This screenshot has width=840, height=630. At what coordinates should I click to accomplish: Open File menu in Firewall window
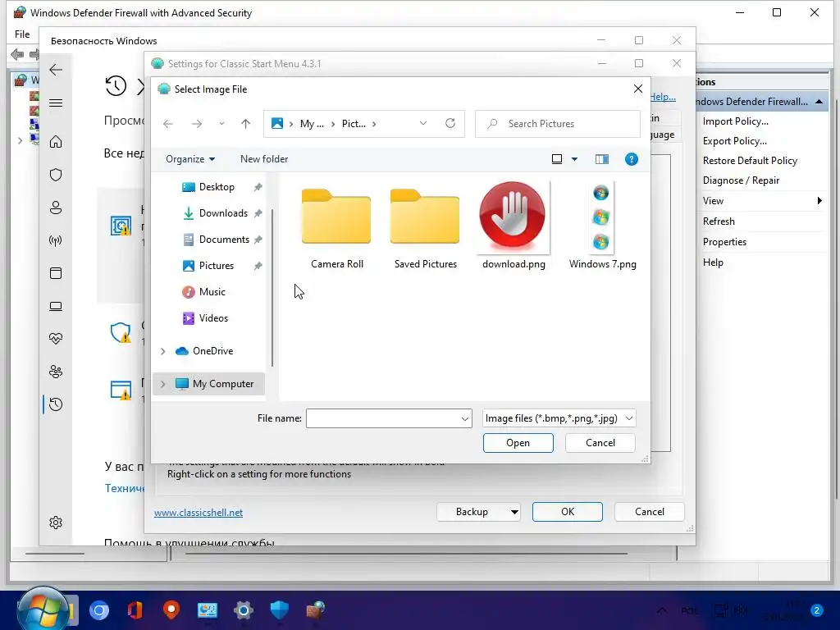click(x=22, y=34)
